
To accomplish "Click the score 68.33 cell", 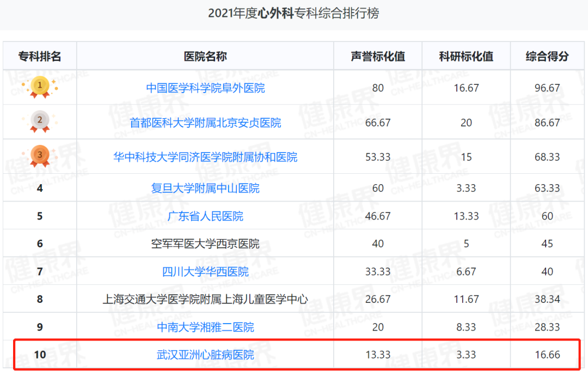I will coord(547,157).
